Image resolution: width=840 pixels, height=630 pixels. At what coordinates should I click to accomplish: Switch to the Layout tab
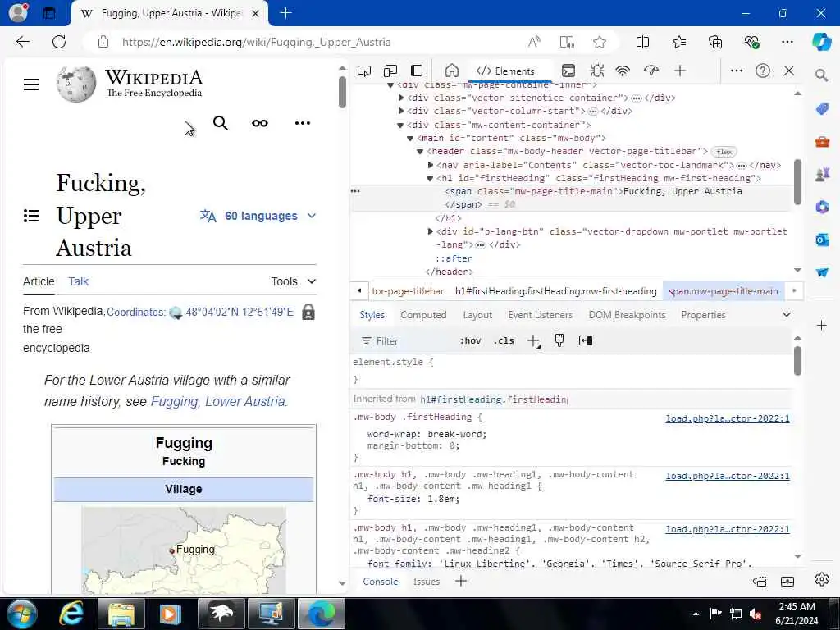click(x=477, y=315)
